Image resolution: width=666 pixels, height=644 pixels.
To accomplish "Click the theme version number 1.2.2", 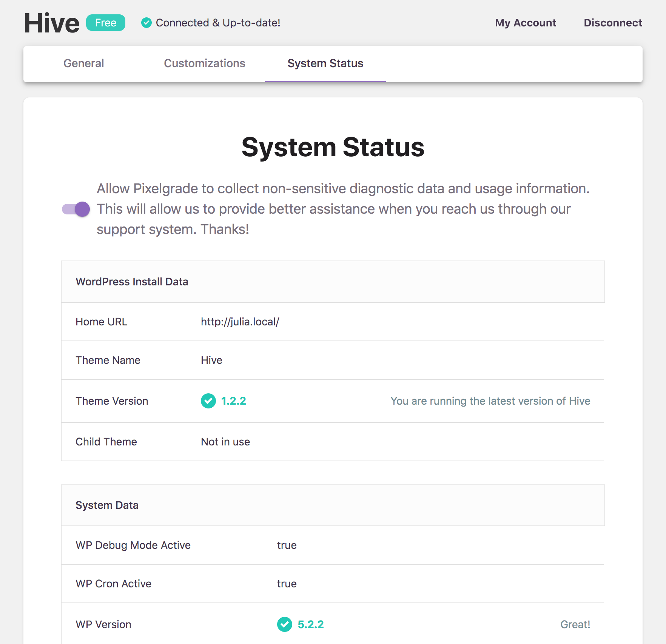I will (x=233, y=401).
